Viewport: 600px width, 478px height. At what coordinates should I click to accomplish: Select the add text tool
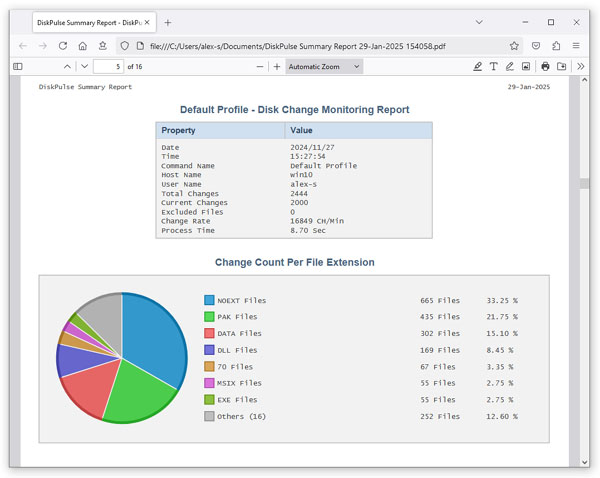click(494, 67)
